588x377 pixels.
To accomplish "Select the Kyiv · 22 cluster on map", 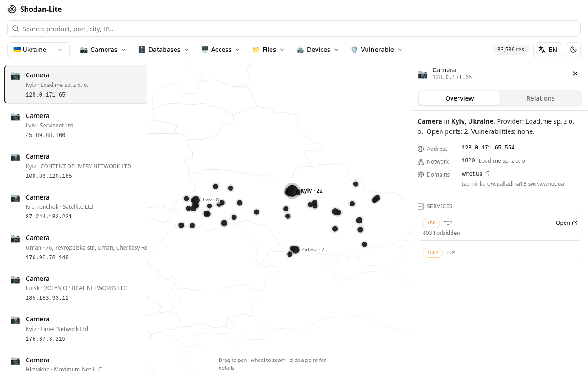I will 293,190.
